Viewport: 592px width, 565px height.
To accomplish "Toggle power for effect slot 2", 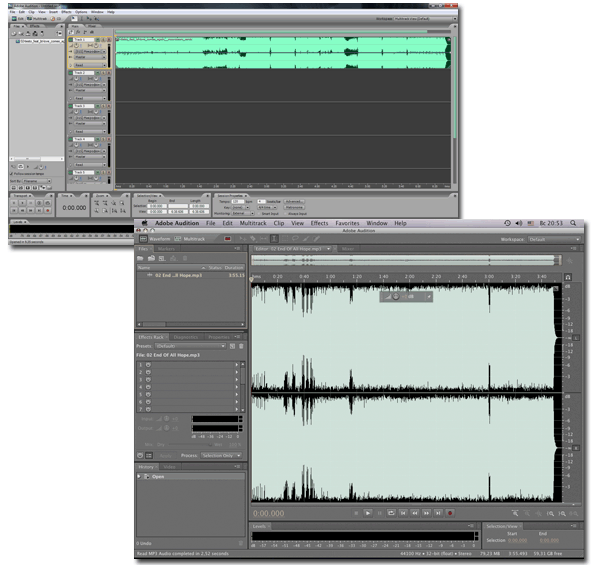I will click(x=148, y=372).
